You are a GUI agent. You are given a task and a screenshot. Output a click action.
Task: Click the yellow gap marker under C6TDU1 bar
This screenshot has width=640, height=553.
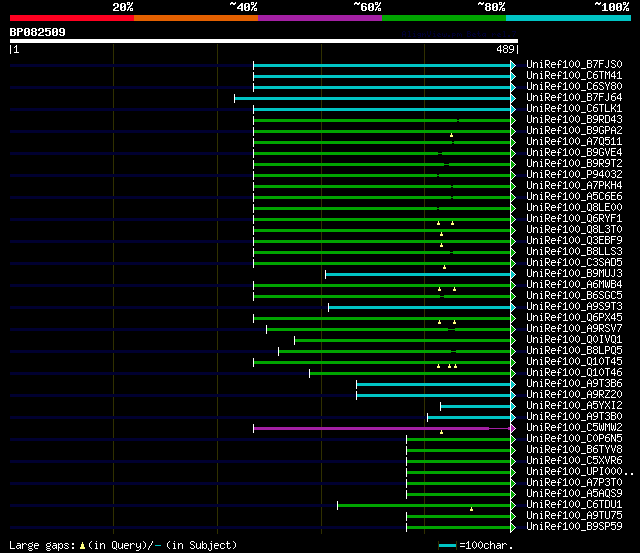pyautogui.click(x=471, y=509)
